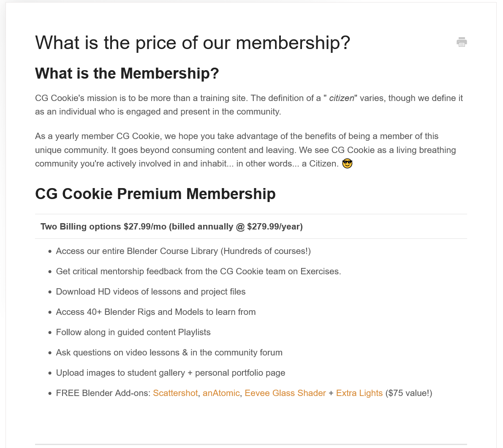The height and width of the screenshot is (448, 503).
Task: Click the paragraph starting "As a yearly member"
Action: click(245, 150)
